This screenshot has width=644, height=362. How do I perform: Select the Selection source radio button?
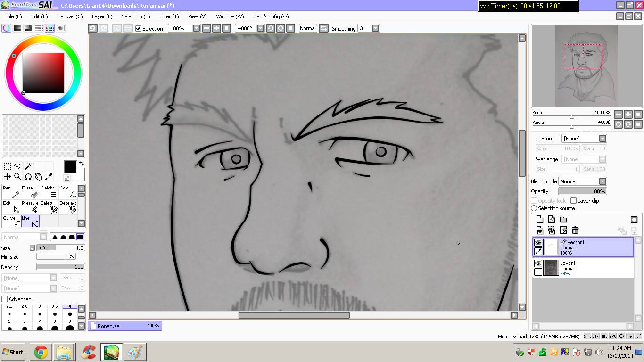click(534, 208)
